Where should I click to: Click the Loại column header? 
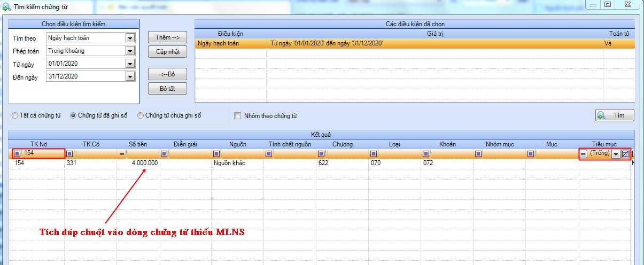(x=394, y=144)
